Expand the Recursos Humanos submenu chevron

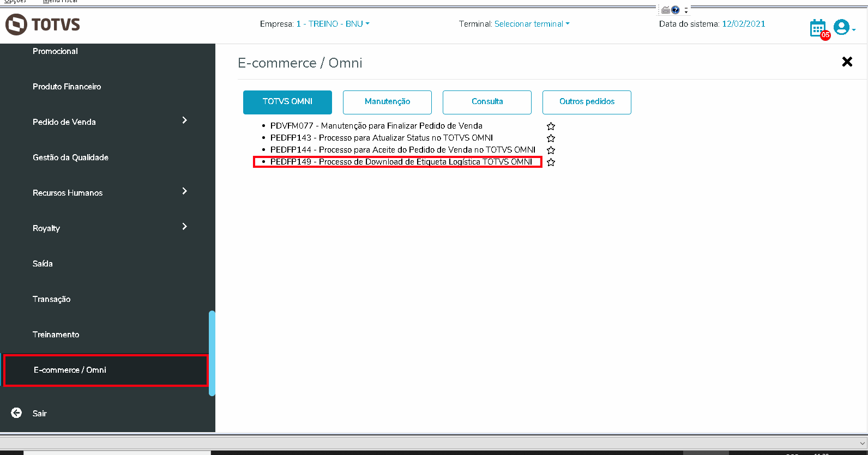point(184,191)
